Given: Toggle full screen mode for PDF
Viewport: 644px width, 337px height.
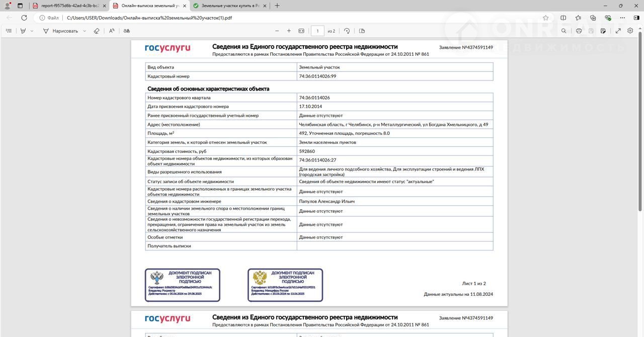Looking at the screenshot, I should tap(619, 31).
